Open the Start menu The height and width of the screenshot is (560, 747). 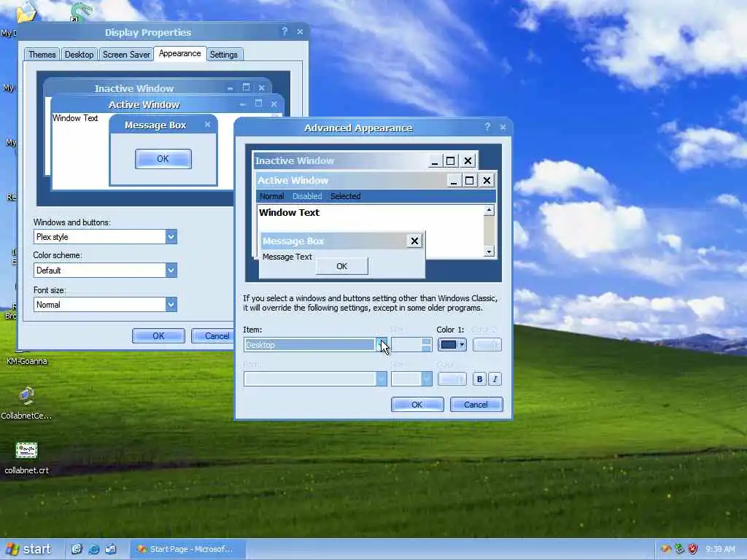click(x=28, y=549)
